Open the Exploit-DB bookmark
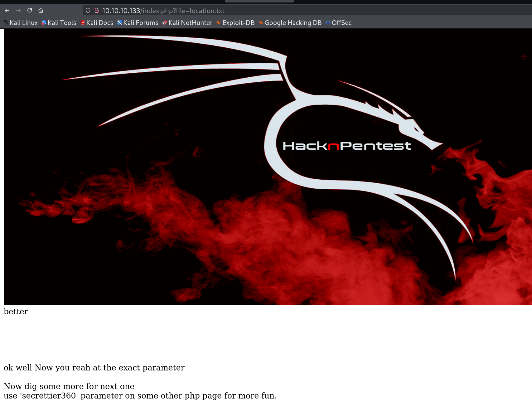This screenshot has height=401, width=532. coord(235,23)
